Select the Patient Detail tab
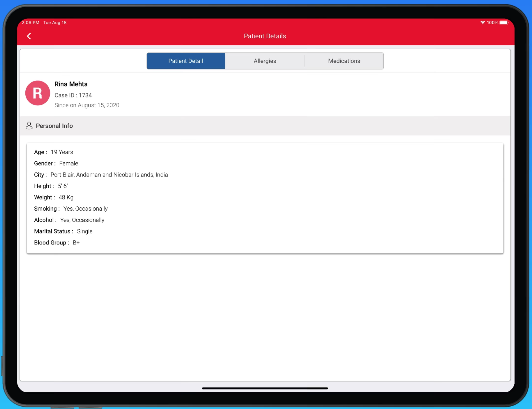The height and width of the screenshot is (409, 532). point(186,61)
